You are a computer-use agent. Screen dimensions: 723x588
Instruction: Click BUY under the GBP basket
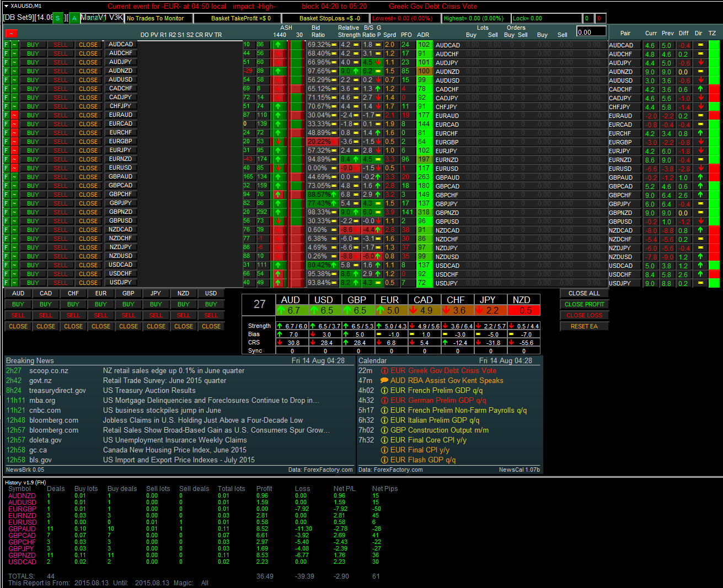[128, 304]
